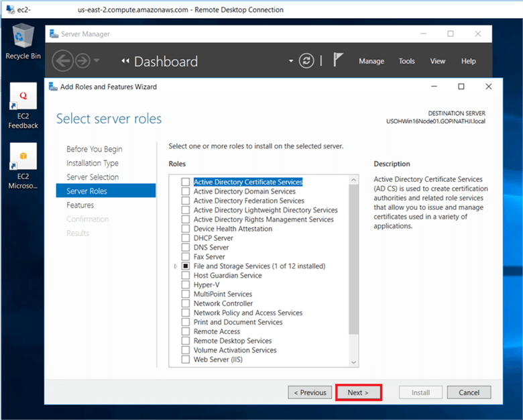The width and height of the screenshot is (523, 420).
Task: Open the EC2 Microsoft desktop shortcut
Action: [23, 166]
